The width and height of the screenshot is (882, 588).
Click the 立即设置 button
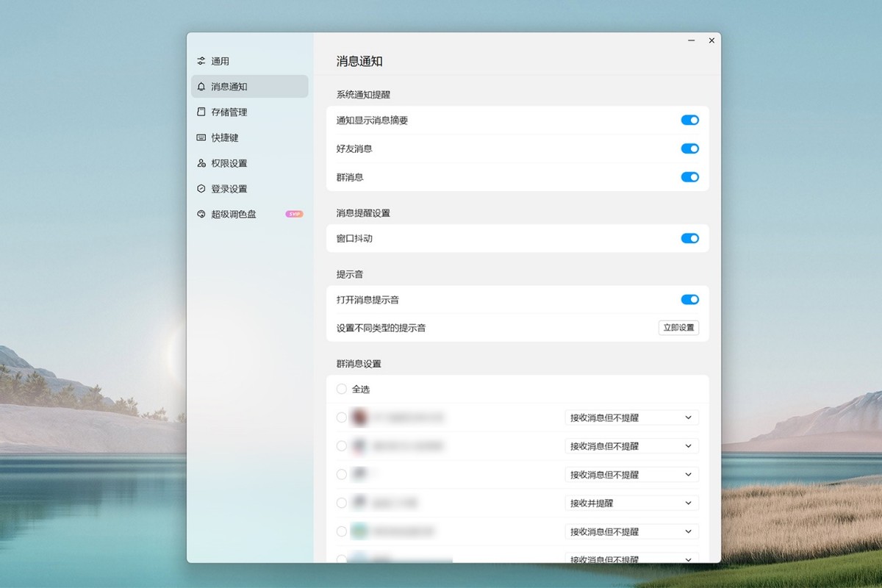[x=678, y=327]
